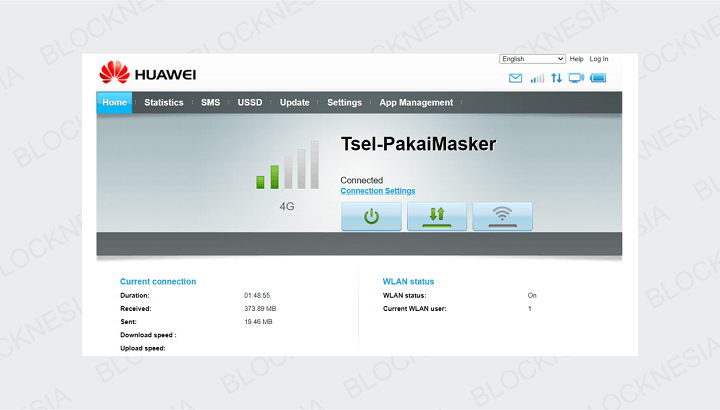Switch to the USSD tab
Image resolution: width=720 pixels, height=410 pixels.
click(x=250, y=102)
